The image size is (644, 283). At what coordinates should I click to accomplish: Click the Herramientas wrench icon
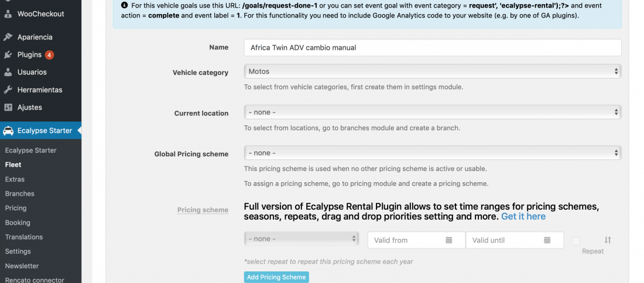click(8, 90)
